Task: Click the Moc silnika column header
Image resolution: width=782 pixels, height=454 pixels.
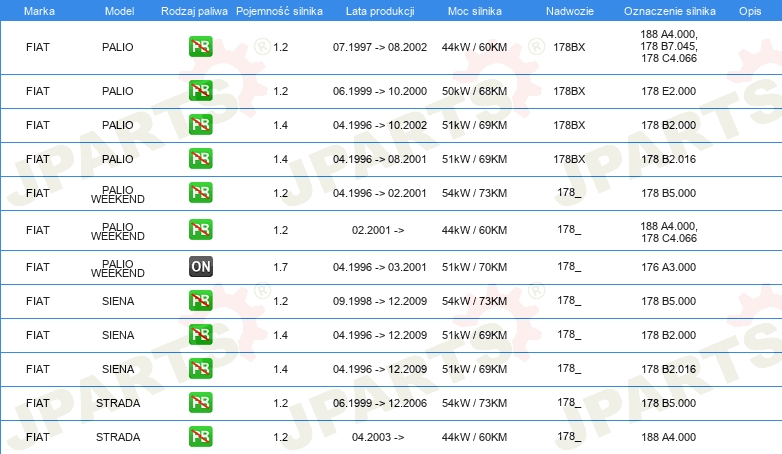Action: pos(475,11)
